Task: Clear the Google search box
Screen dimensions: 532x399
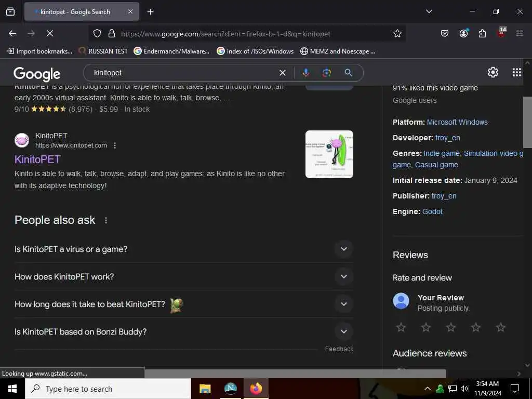Action: 282,73
